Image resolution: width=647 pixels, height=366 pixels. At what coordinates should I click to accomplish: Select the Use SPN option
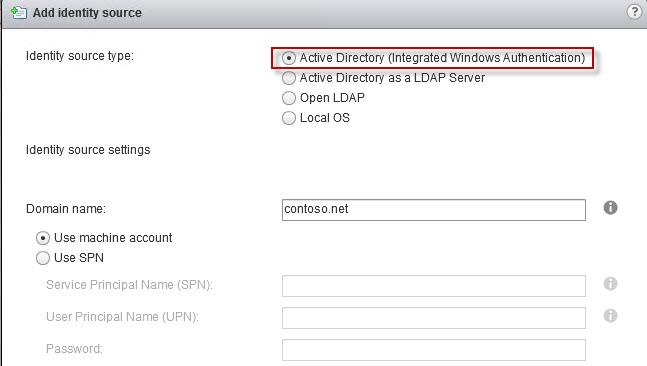(x=43, y=258)
